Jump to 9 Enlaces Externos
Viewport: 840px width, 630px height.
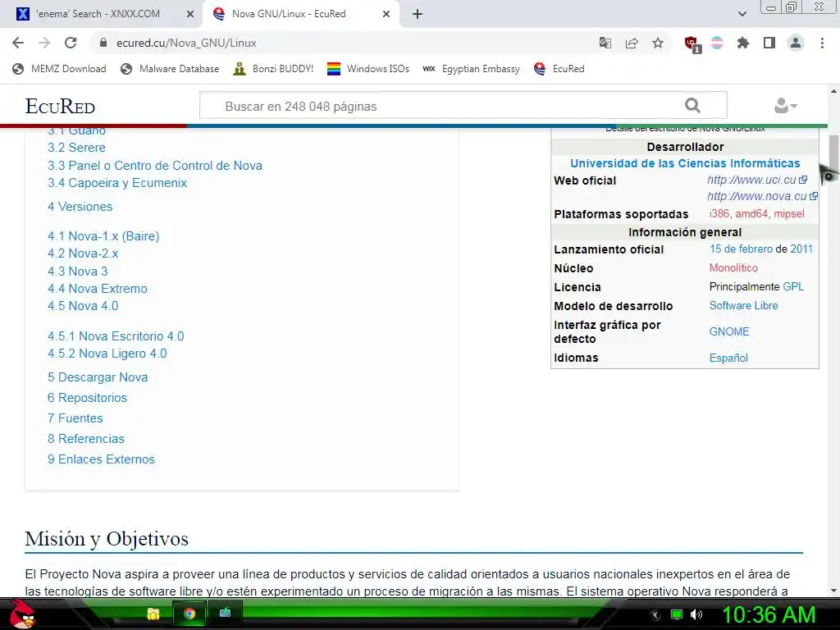pos(101,459)
